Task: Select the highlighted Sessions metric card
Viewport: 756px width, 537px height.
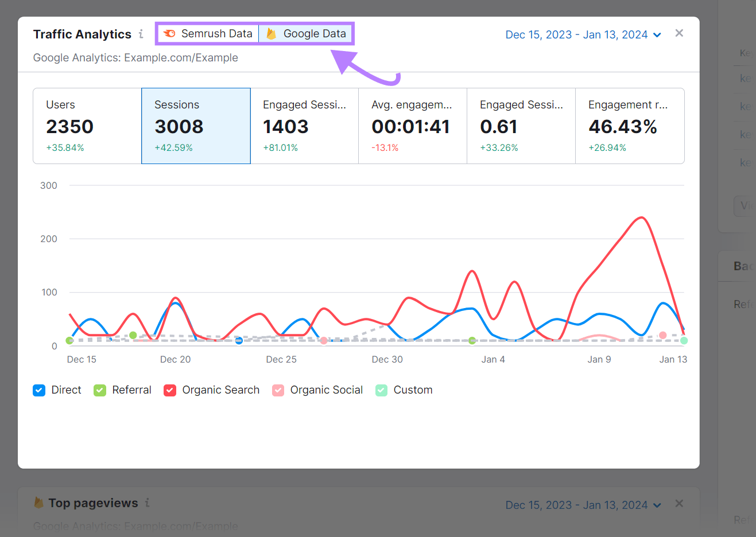Action: 196,126
